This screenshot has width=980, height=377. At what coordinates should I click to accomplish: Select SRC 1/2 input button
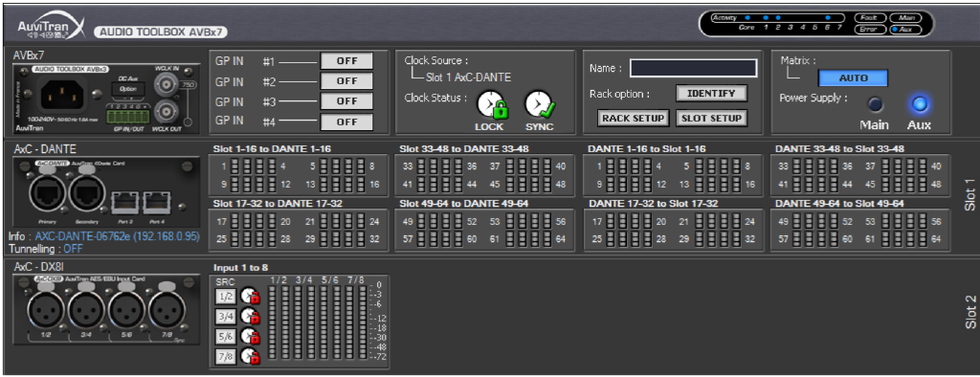pos(225,297)
